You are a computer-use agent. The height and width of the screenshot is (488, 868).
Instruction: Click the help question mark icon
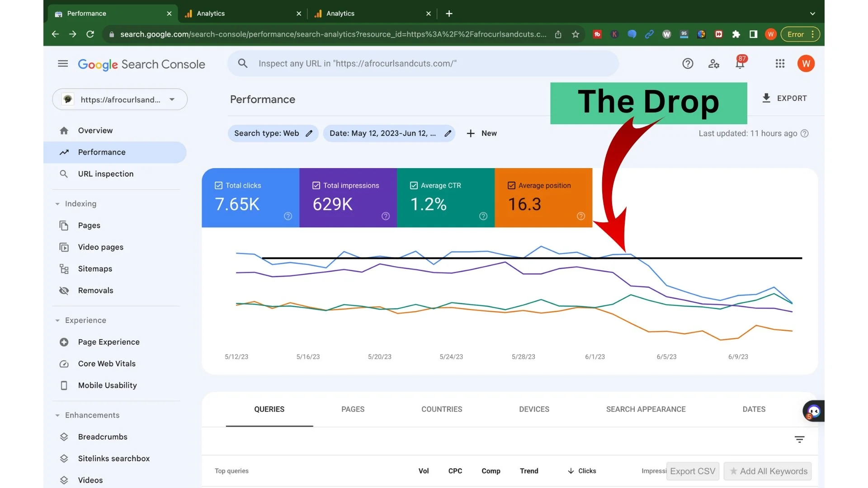coord(688,64)
